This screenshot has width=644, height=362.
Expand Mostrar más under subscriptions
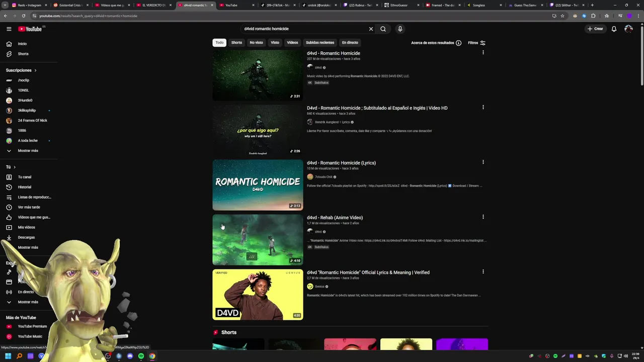[29, 151]
